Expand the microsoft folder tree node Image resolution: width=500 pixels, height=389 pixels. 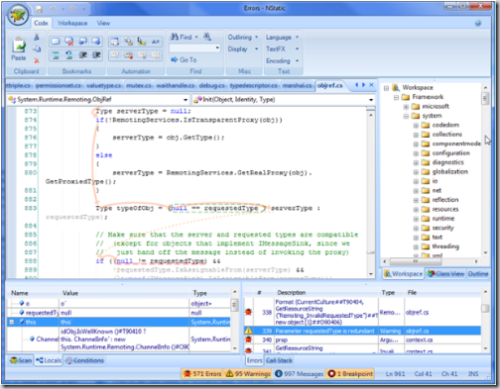pyautogui.click(x=406, y=107)
